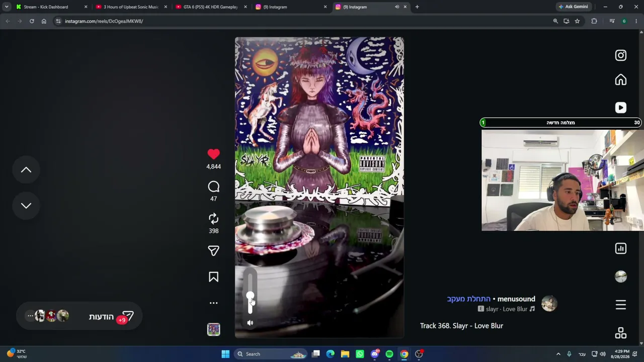Expand the three dots in messages widget
This screenshot has width=644, height=362.
[30, 316]
